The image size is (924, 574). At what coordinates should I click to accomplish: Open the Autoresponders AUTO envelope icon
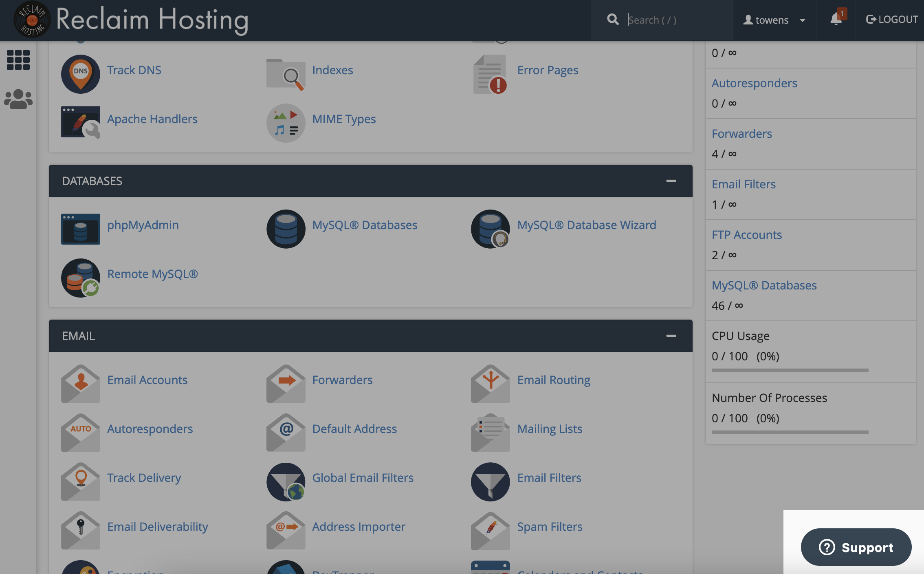[x=80, y=433]
